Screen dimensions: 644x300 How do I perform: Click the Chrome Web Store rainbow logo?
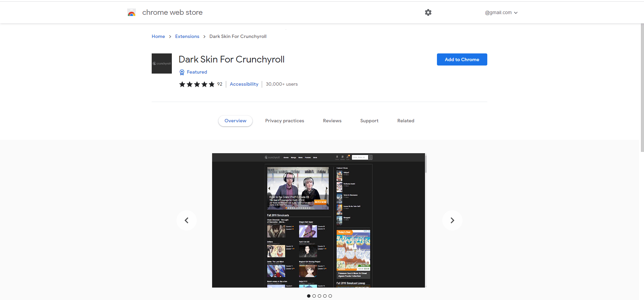pos(132,13)
